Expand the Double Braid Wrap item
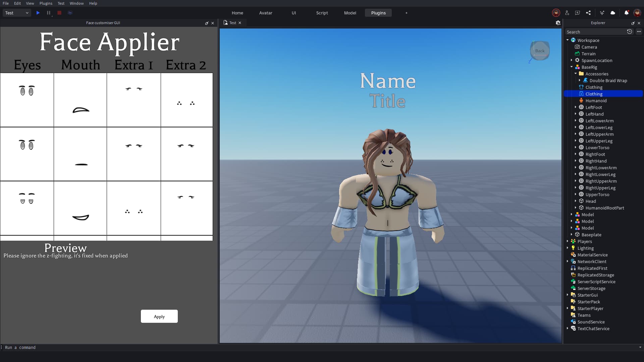This screenshot has height=362, width=644. pos(580,80)
